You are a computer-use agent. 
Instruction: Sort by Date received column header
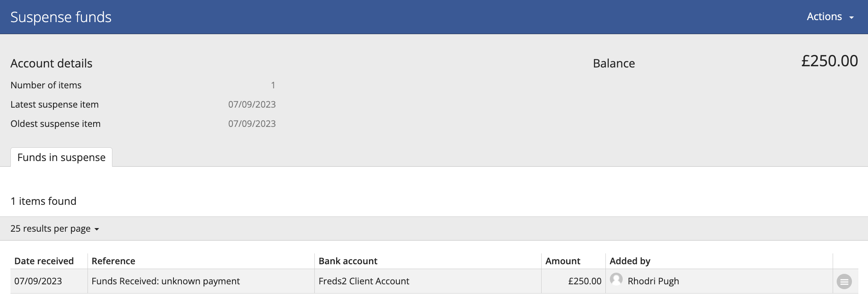44,261
